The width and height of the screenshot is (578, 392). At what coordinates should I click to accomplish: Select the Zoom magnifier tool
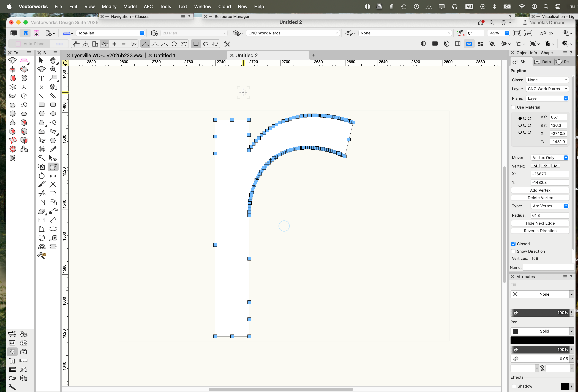click(53, 69)
